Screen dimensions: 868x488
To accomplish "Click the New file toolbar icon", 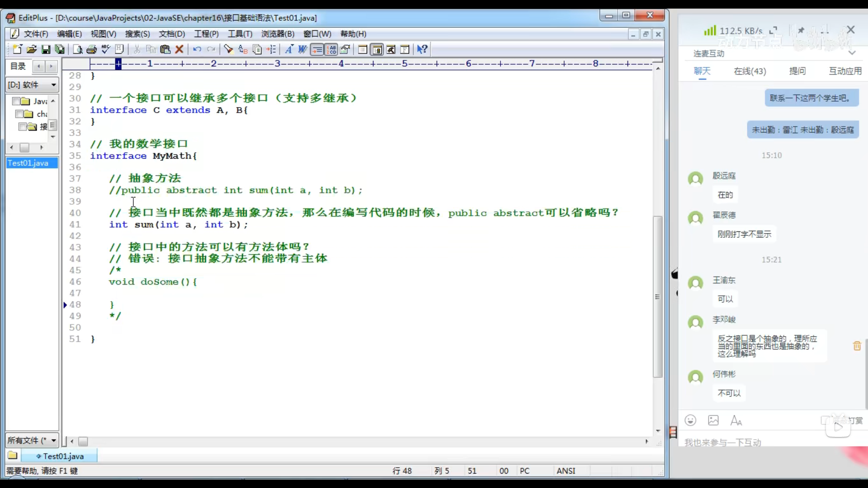I will [17, 49].
